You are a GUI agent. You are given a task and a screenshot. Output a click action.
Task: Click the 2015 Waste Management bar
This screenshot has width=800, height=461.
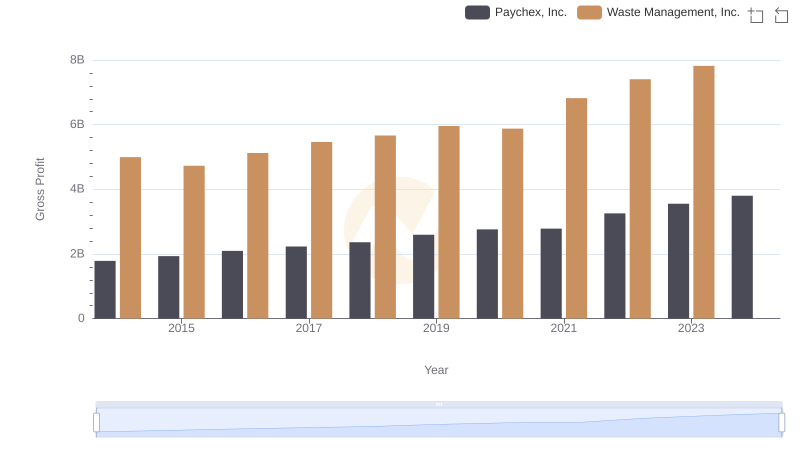click(194, 242)
